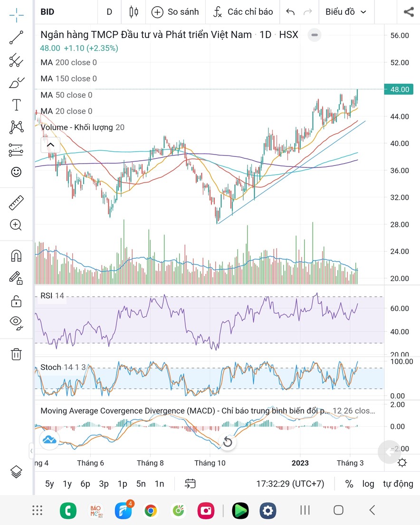Image resolution: width=420 pixels, height=525 pixels.
Task: Reset chart view with circular arrow
Action: [x=228, y=442]
